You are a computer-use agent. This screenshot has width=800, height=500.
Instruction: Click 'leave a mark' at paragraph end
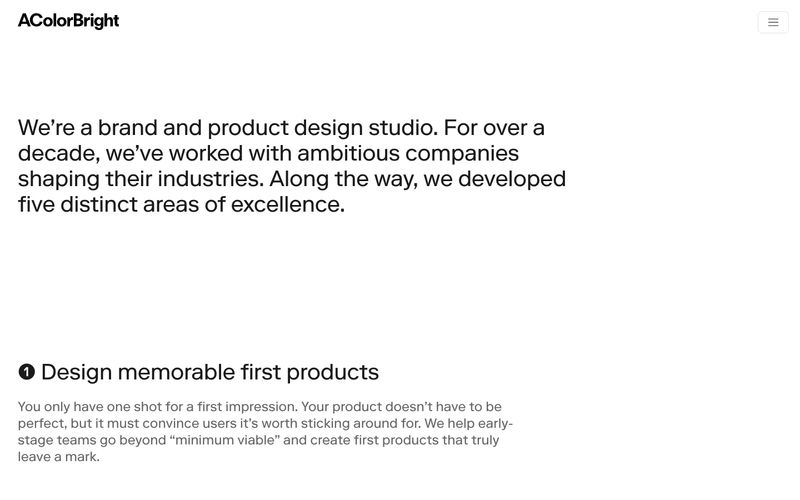(x=58, y=457)
